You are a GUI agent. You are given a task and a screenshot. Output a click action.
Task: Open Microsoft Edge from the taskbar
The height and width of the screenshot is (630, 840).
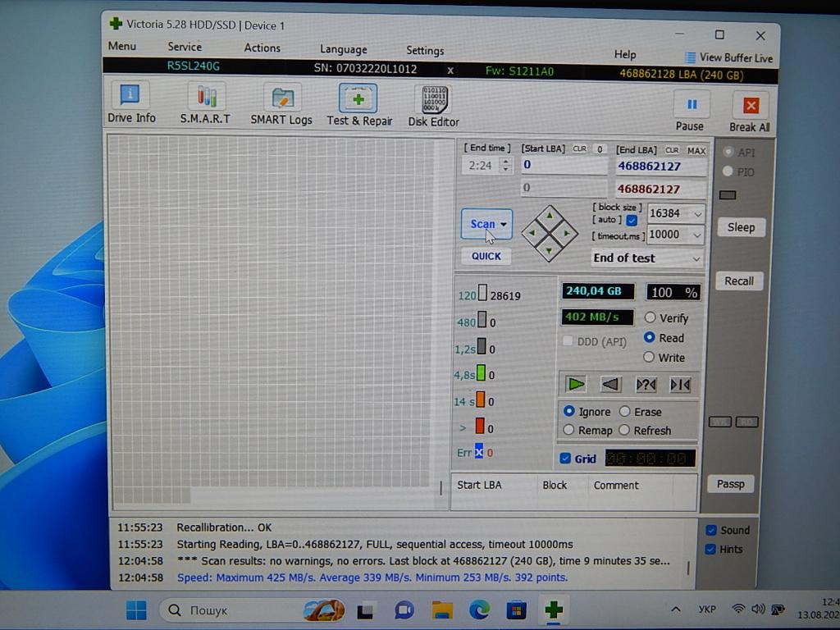point(479,610)
